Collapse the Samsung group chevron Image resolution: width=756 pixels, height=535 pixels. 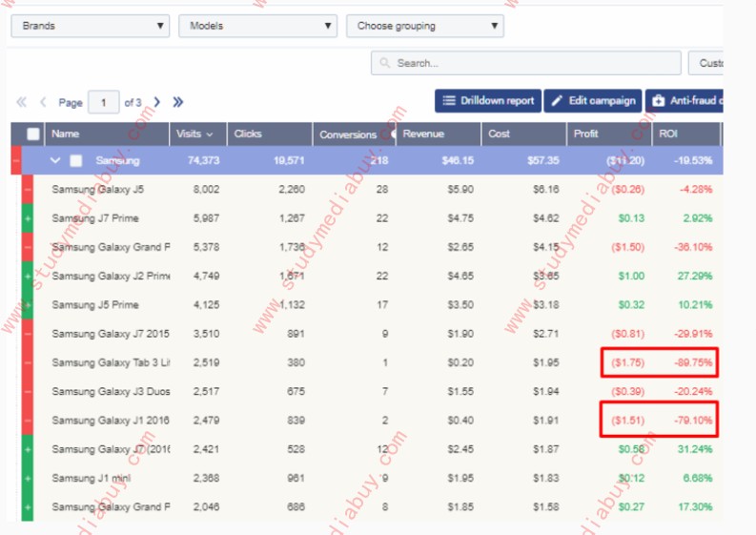[55, 160]
